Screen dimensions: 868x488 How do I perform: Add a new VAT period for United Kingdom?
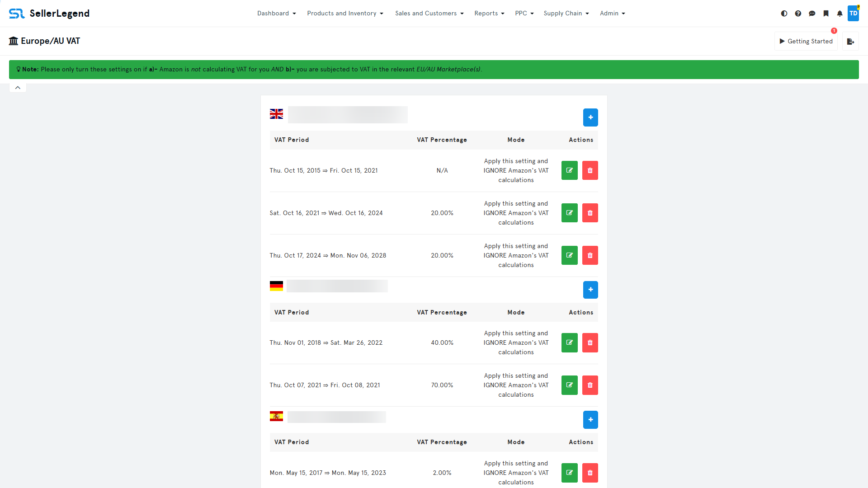[590, 117]
